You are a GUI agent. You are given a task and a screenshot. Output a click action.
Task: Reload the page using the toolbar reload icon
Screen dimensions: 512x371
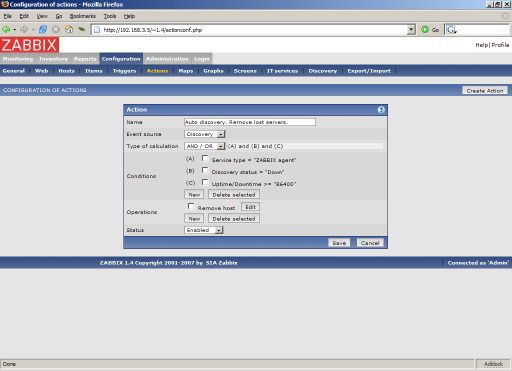(43, 30)
